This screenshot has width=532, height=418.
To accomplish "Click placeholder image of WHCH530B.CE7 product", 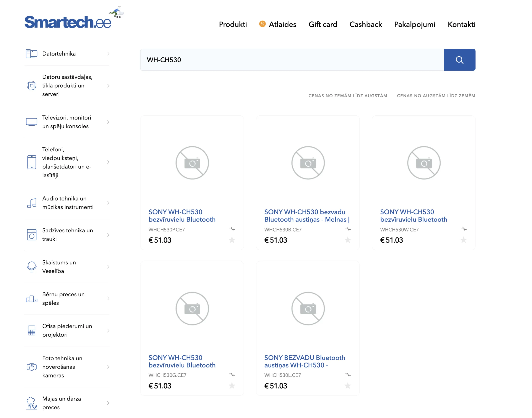I will tap(308, 163).
